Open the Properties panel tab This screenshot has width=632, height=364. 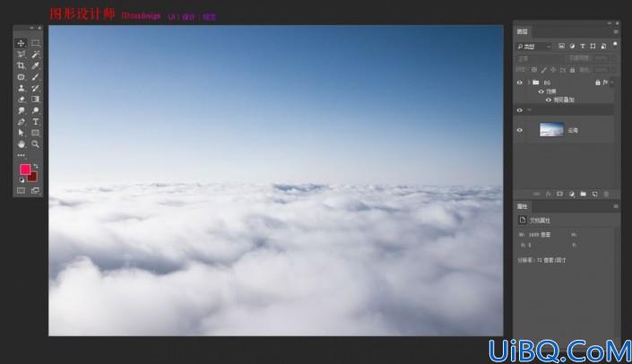pyautogui.click(x=523, y=206)
